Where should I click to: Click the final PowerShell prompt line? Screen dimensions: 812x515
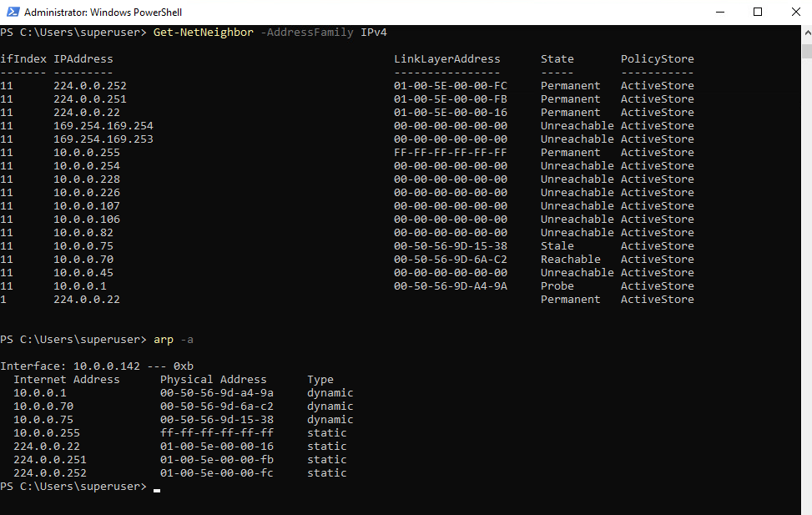click(80, 487)
